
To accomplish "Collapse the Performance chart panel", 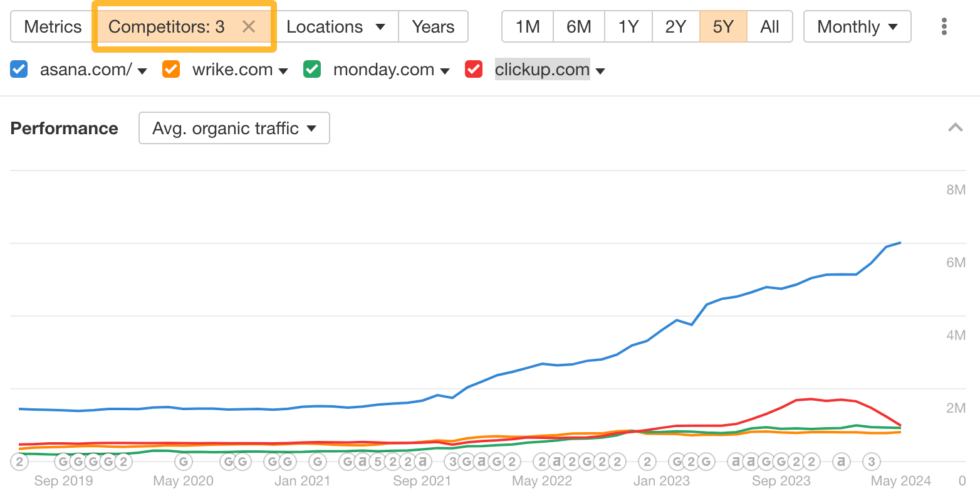I will [x=956, y=127].
